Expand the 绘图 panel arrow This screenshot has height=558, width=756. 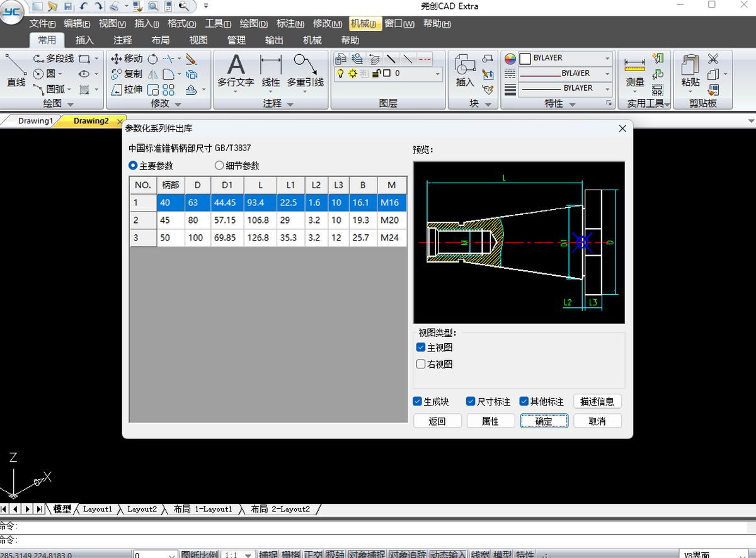70,104
